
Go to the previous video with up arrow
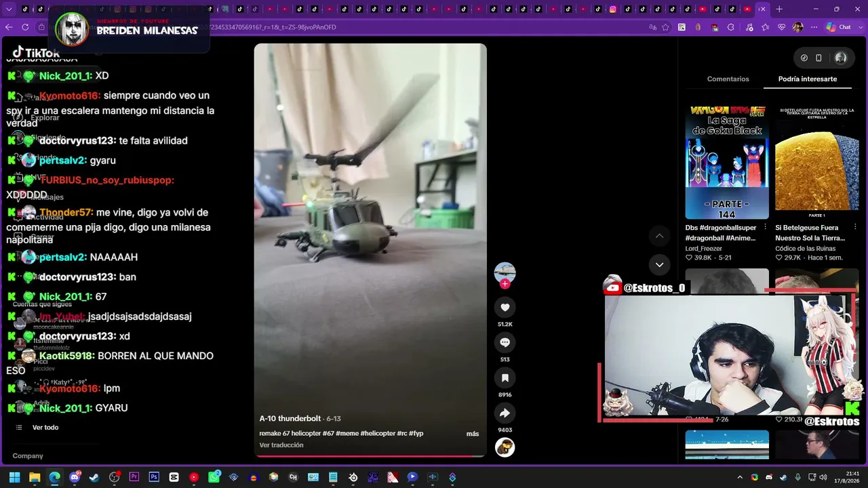click(659, 236)
